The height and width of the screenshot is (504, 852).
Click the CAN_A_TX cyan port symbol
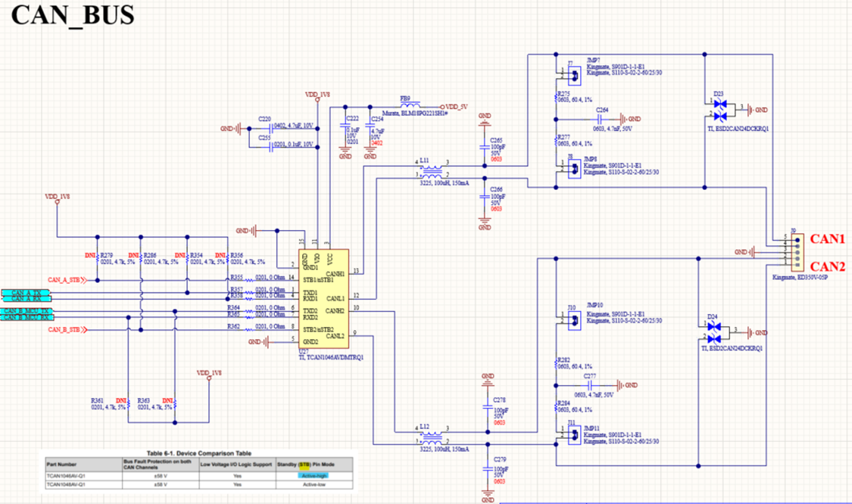26,293
